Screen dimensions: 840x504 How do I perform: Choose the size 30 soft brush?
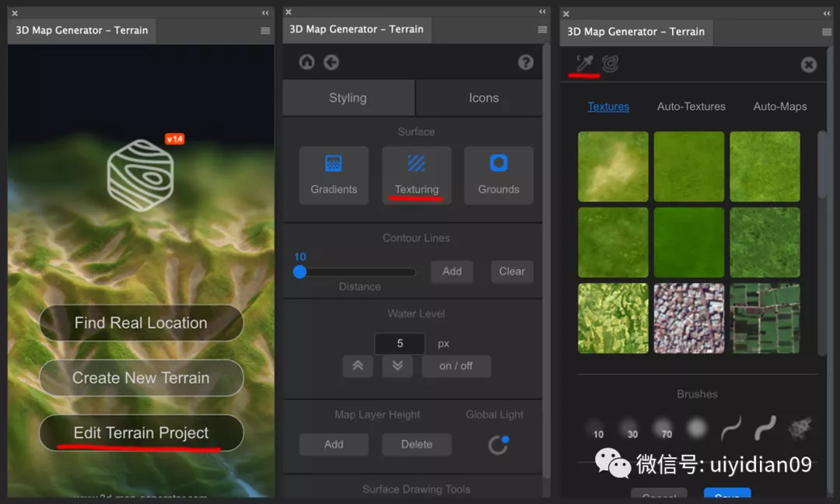(x=629, y=429)
